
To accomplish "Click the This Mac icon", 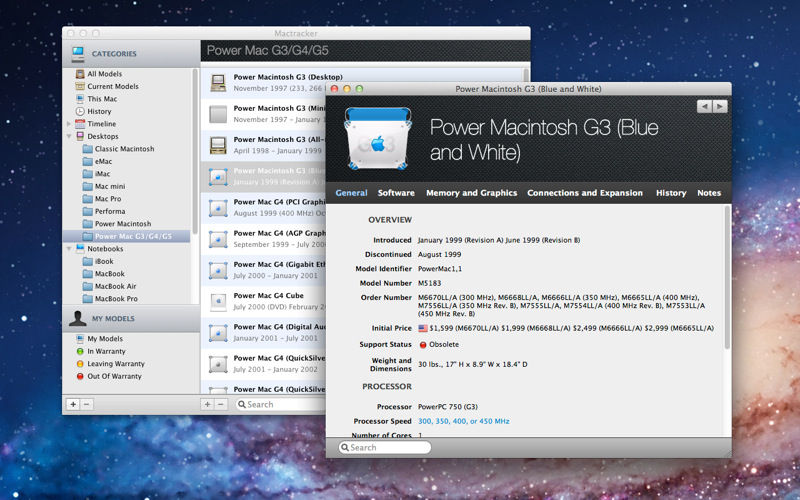I will pyautogui.click(x=80, y=99).
